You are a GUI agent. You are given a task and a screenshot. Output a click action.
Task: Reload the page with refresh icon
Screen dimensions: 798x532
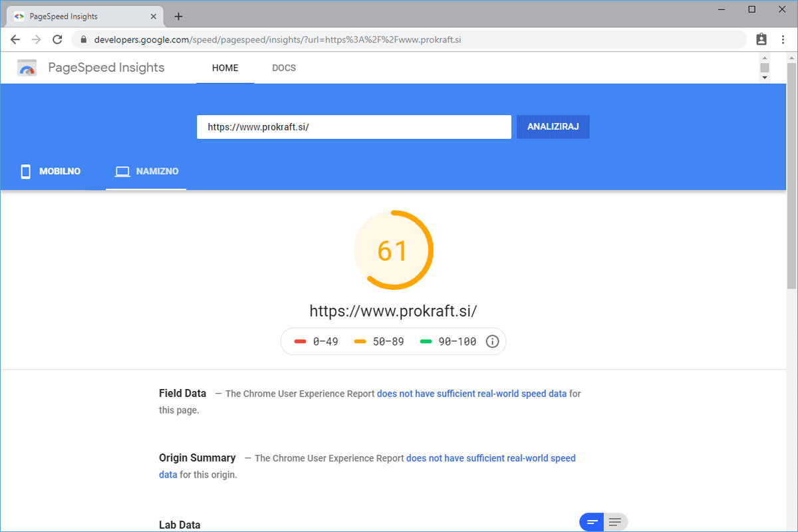[57, 39]
